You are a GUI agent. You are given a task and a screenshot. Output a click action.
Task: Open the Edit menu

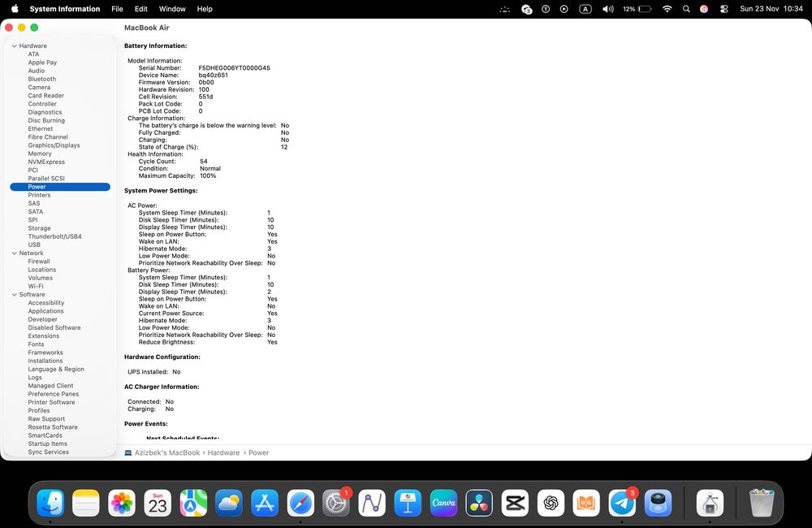point(140,9)
